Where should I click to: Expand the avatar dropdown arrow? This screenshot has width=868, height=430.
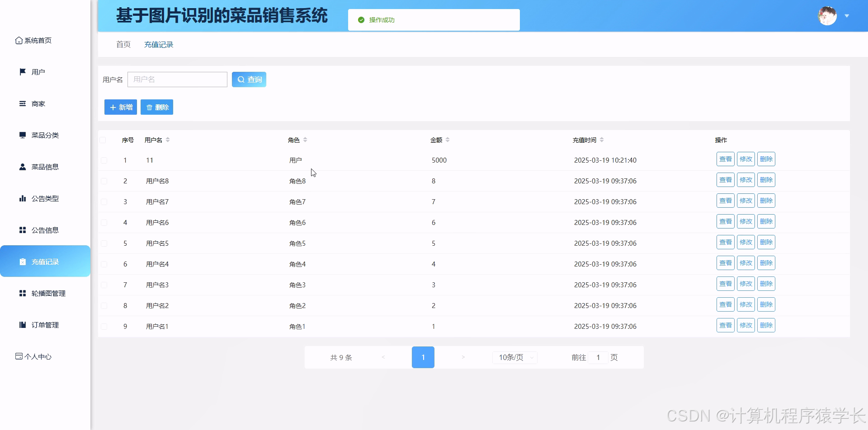[846, 15]
